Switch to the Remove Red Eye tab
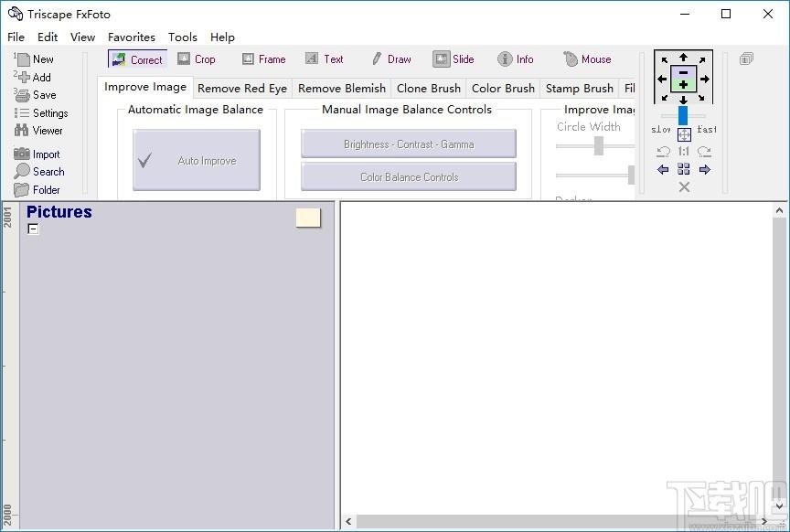Viewport: 790px width, 532px height. coord(242,89)
